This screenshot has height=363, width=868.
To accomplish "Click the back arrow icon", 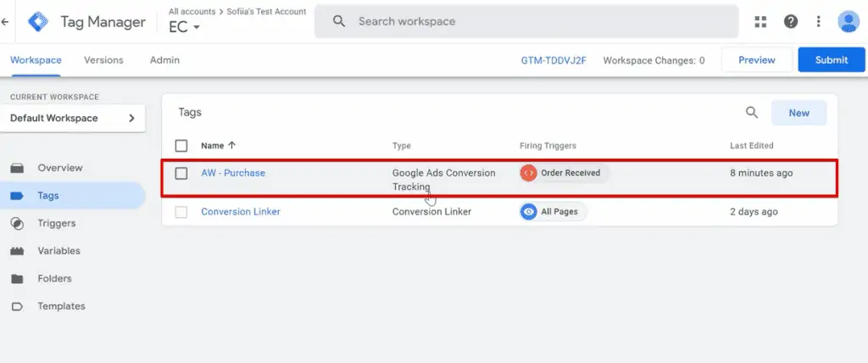I will point(5,21).
